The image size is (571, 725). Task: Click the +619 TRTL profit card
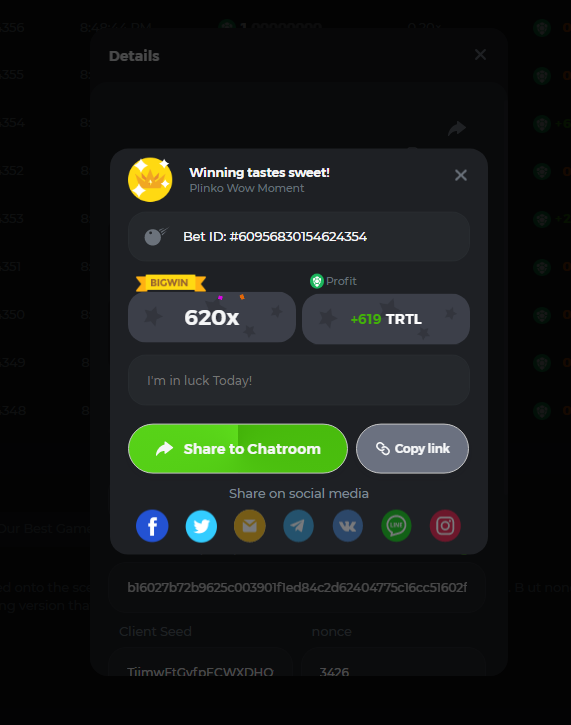pos(386,319)
